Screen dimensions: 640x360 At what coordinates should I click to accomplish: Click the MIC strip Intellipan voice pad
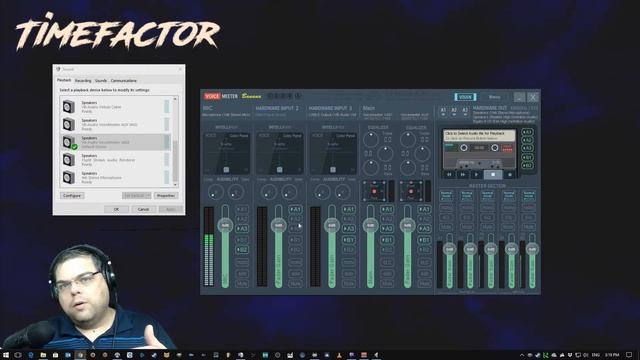226,153
